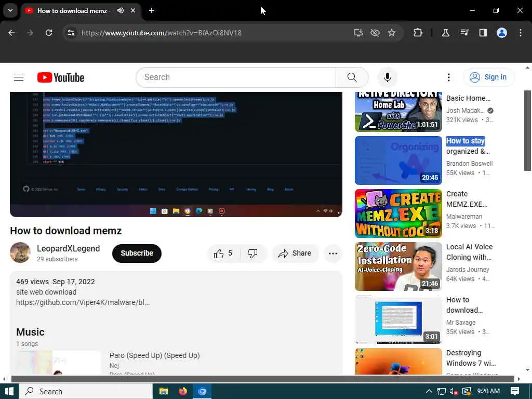Viewport: 532px width, 399px height.
Task: Open Chrome Labs flask icon
Action: [x=445, y=33]
